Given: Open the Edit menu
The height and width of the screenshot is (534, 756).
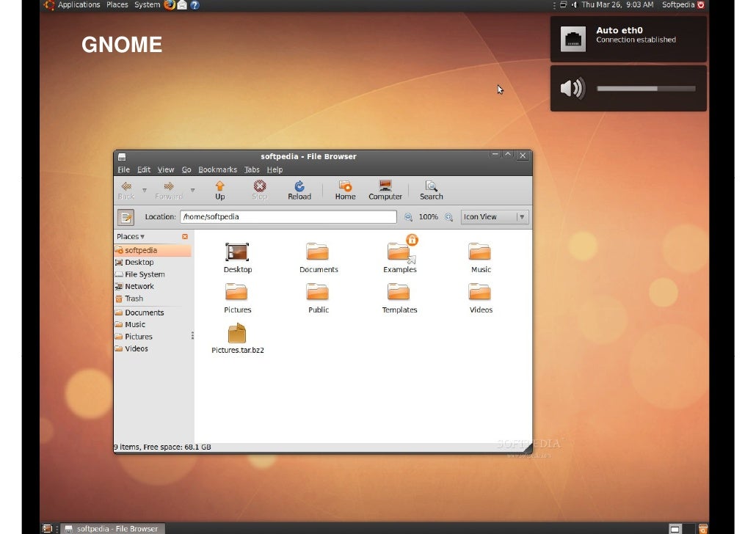Looking at the screenshot, I should [x=144, y=169].
